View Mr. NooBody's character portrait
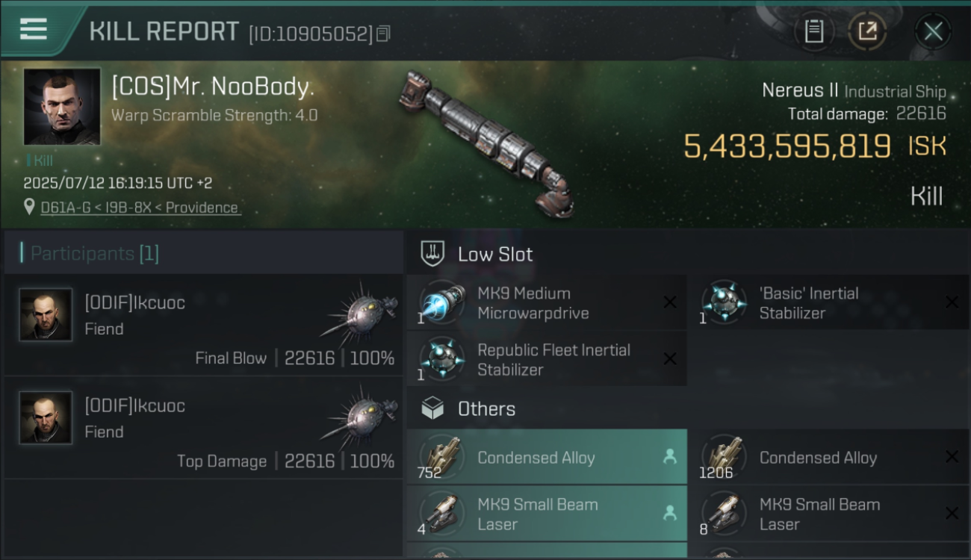This screenshot has height=560, width=971. pyautogui.click(x=62, y=107)
